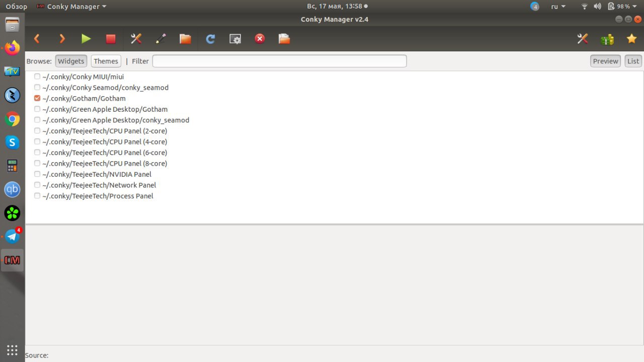Image resolution: width=644 pixels, height=362 pixels.
Task: Open Telegram from the dock
Action: coord(12,236)
